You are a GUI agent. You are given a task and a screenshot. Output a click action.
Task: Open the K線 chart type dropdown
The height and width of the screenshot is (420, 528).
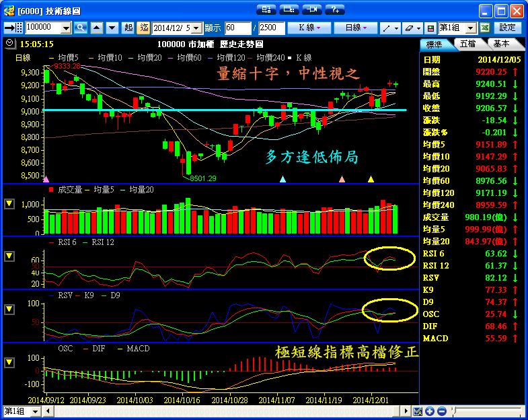(309, 28)
